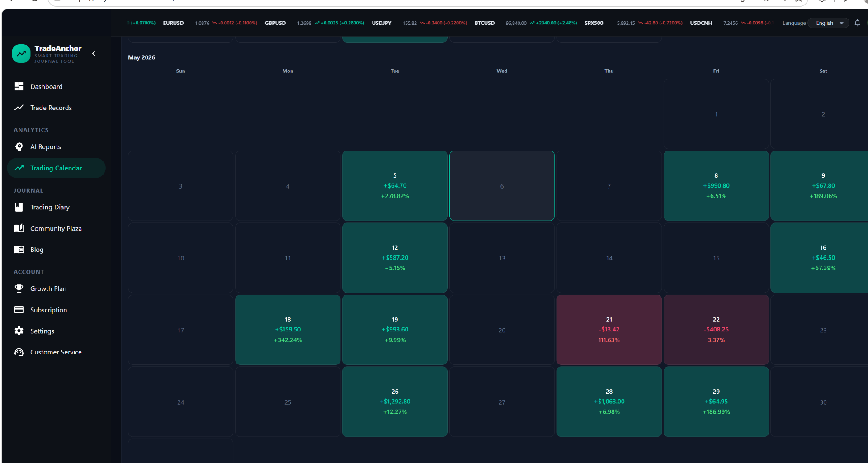868x463 pixels.
Task: Click the Trading Calendar trend icon
Action: coord(19,168)
